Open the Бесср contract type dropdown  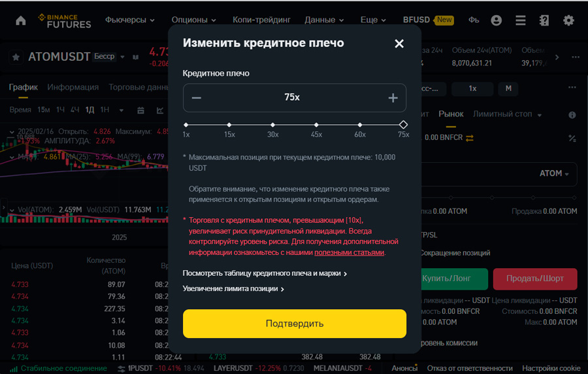(x=108, y=57)
